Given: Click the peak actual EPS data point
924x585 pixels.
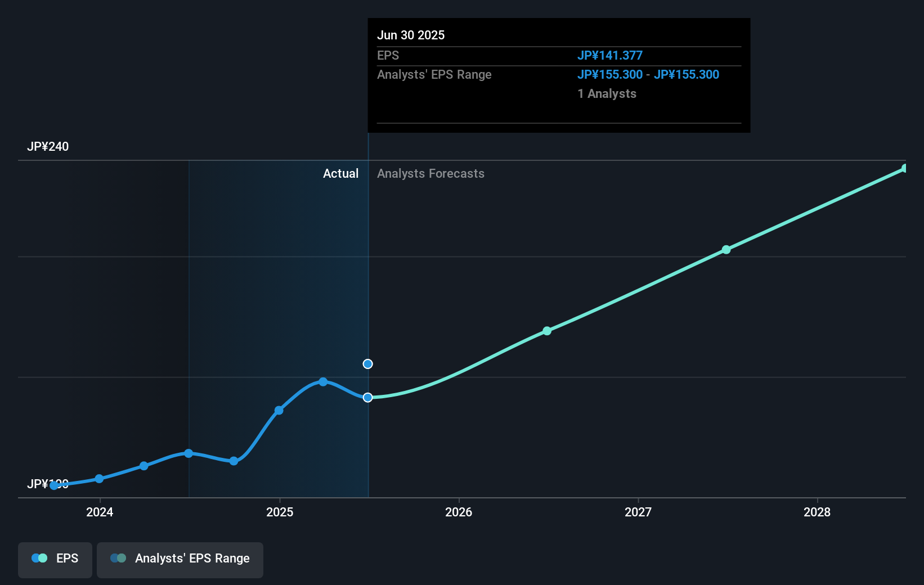Looking at the screenshot, I should 322,382.
